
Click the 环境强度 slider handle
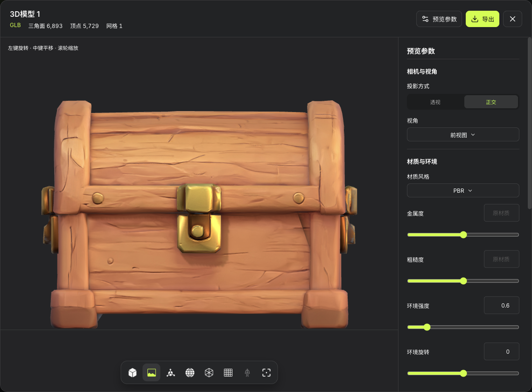coord(427,327)
